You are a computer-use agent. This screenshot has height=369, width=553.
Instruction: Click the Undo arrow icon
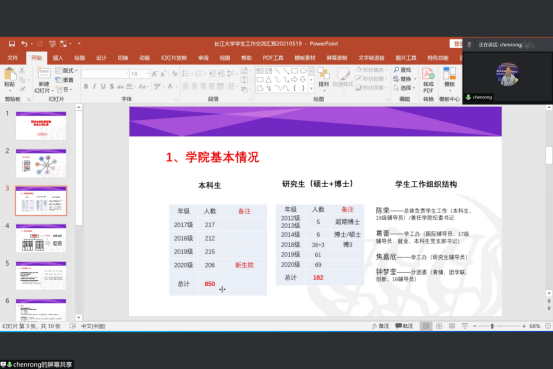click(24, 44)
